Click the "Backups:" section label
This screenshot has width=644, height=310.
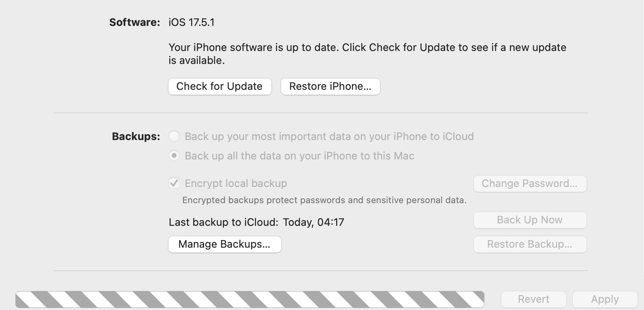pyautogui.click(x=136, y=136)
